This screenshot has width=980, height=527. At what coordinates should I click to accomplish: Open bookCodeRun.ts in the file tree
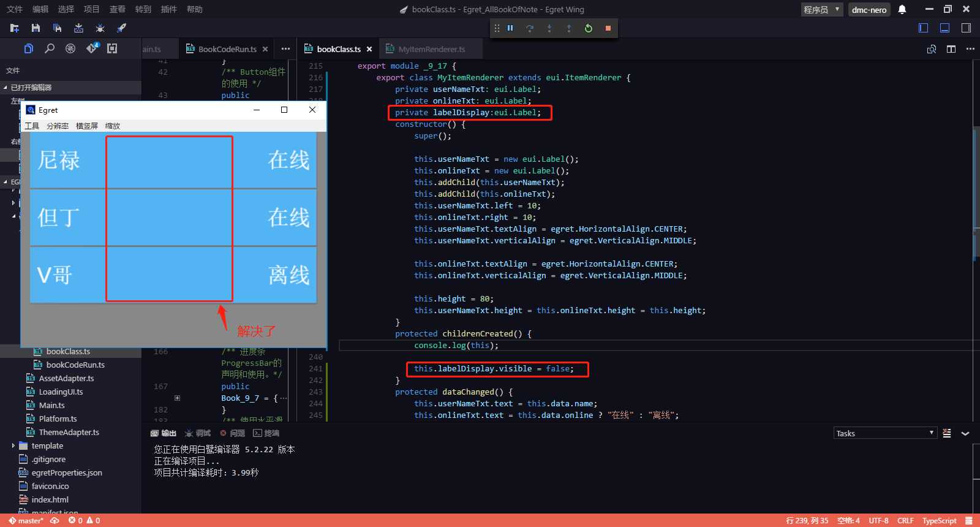point(75,365)
